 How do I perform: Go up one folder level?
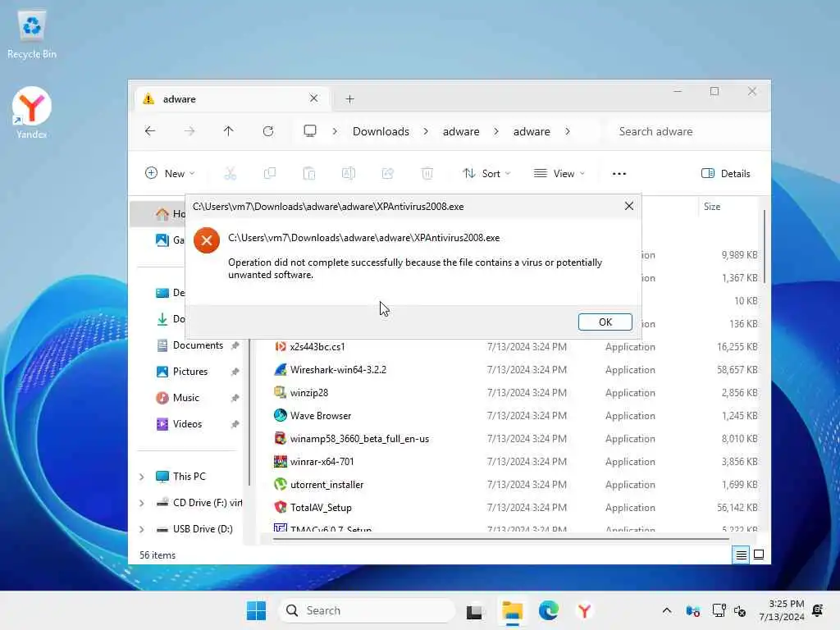229,131
